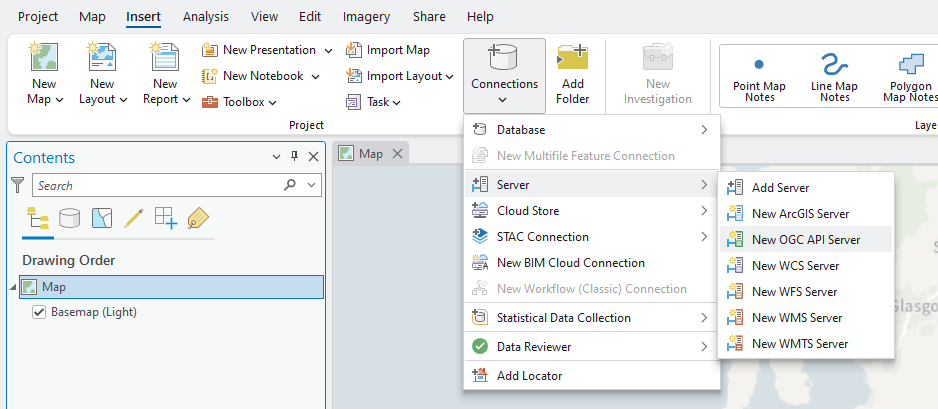Choose New WMTS Server
This screenshot has height=409, width=938.
tap(806, 344)
